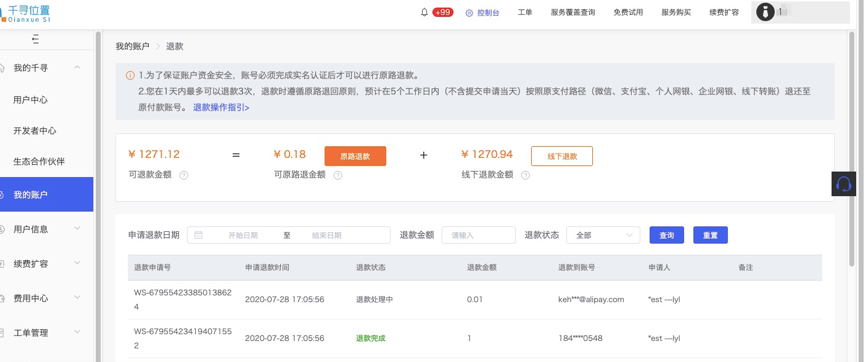The width and height of the screenshot is (864, 362).
Task: Open the headset customer service widget
Action: pos(843,184)
